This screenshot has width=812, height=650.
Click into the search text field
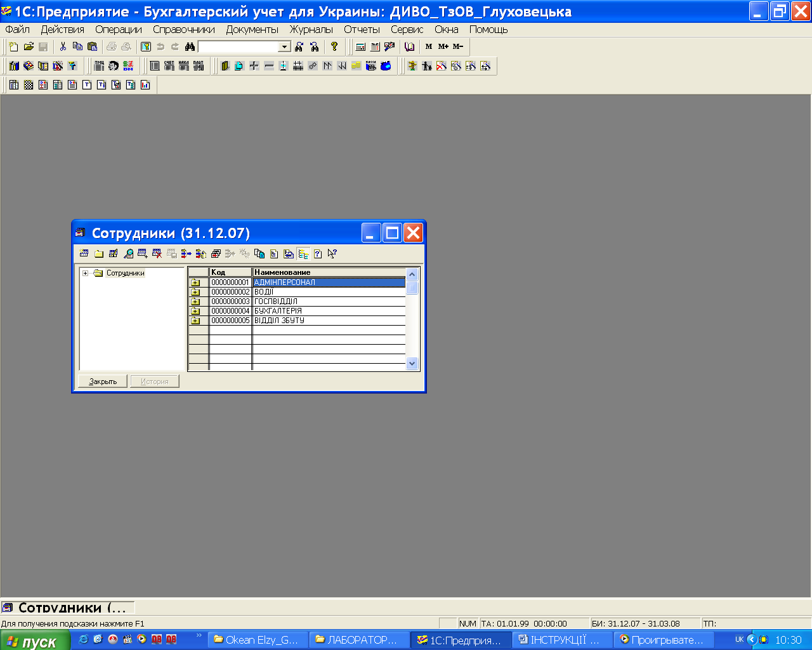coord(239,46)
